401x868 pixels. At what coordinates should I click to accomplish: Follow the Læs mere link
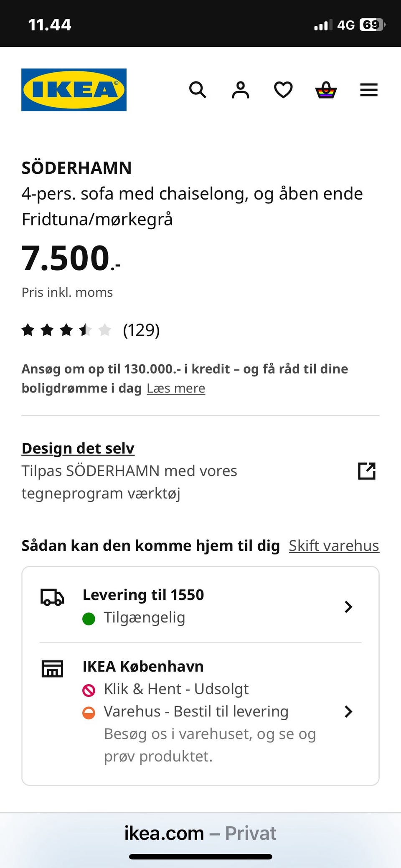[176, 388]
